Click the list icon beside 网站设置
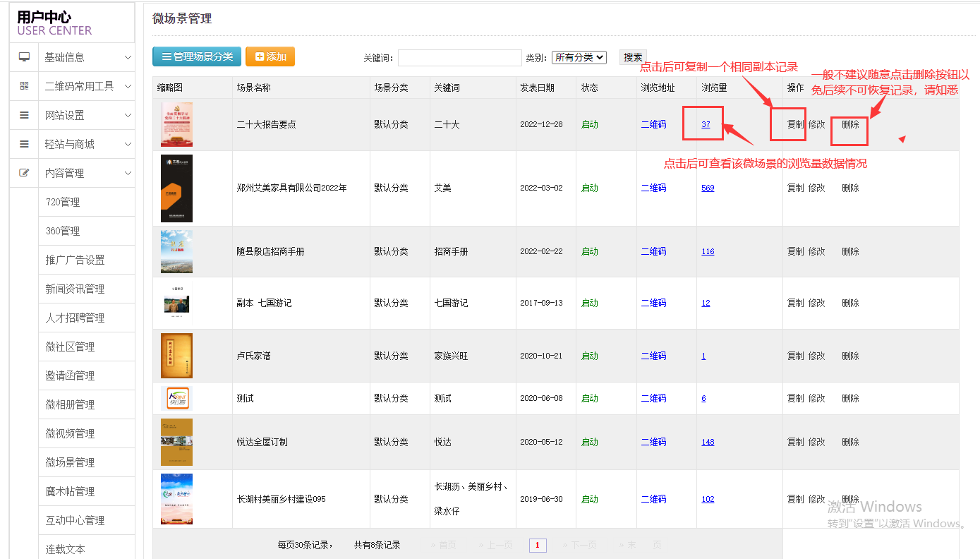 point(24,115)
